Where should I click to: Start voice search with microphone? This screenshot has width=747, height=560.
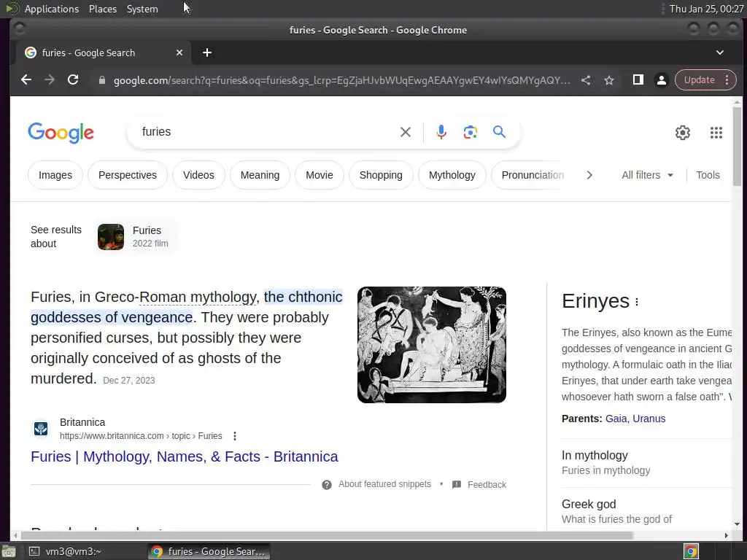pos(441,132)
